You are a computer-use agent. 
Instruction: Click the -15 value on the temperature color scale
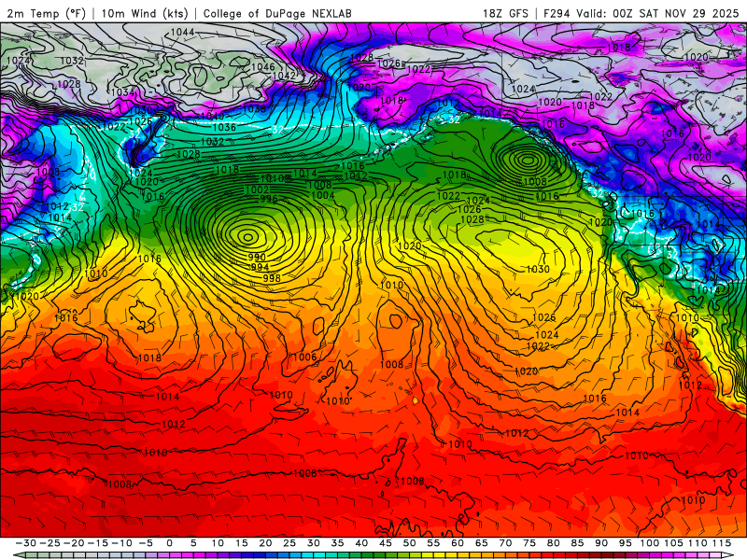tap(98, 543)
